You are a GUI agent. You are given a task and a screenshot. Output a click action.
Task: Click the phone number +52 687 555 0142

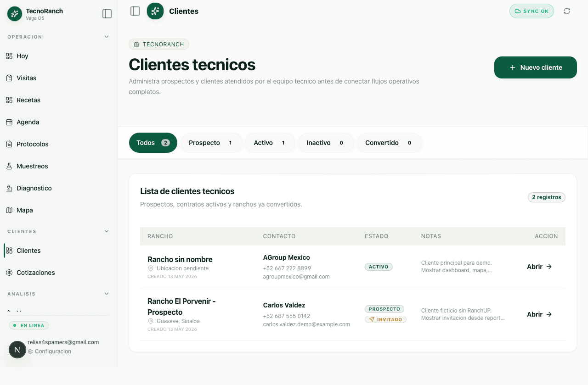click(287, 316)
